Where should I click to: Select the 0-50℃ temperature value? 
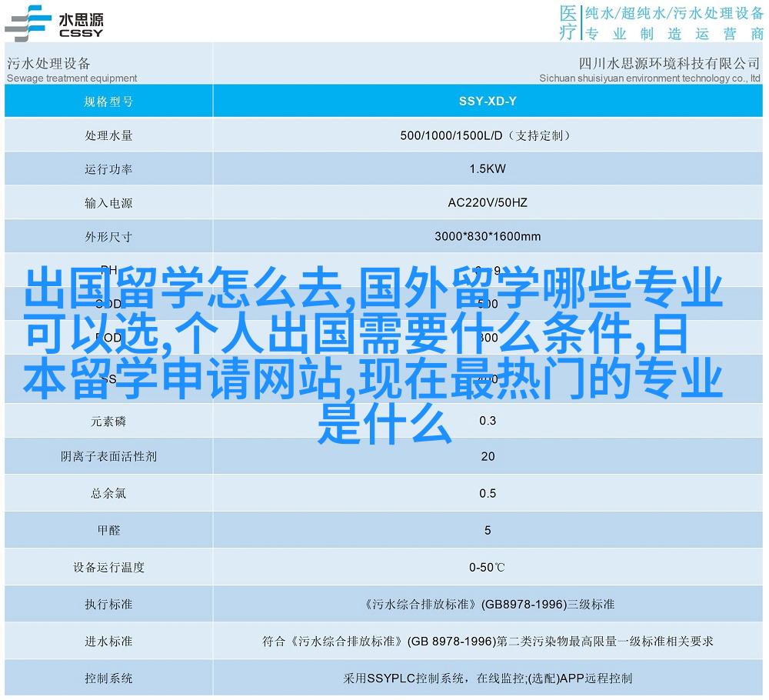pyautogui.click(x=487, y=568)
